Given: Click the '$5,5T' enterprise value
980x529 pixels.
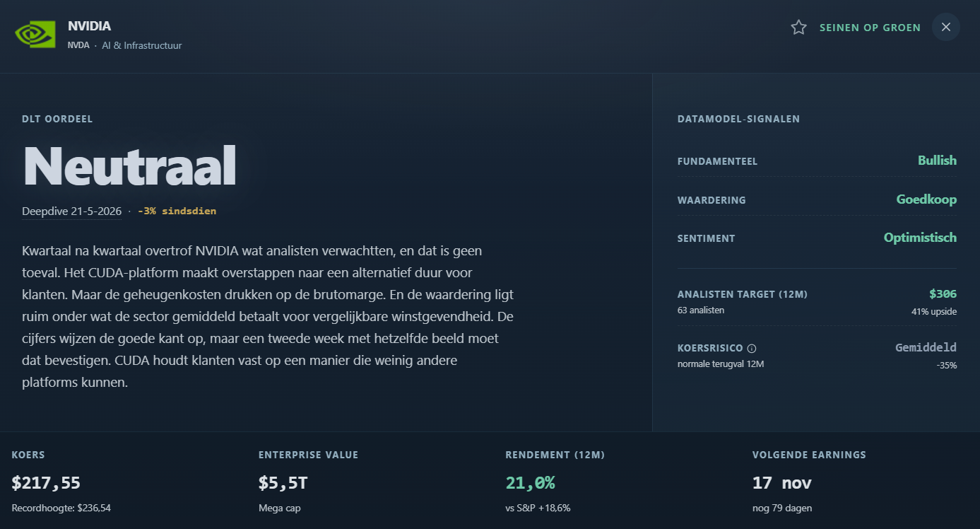Looking at the screenshot, I should (283, 483).
